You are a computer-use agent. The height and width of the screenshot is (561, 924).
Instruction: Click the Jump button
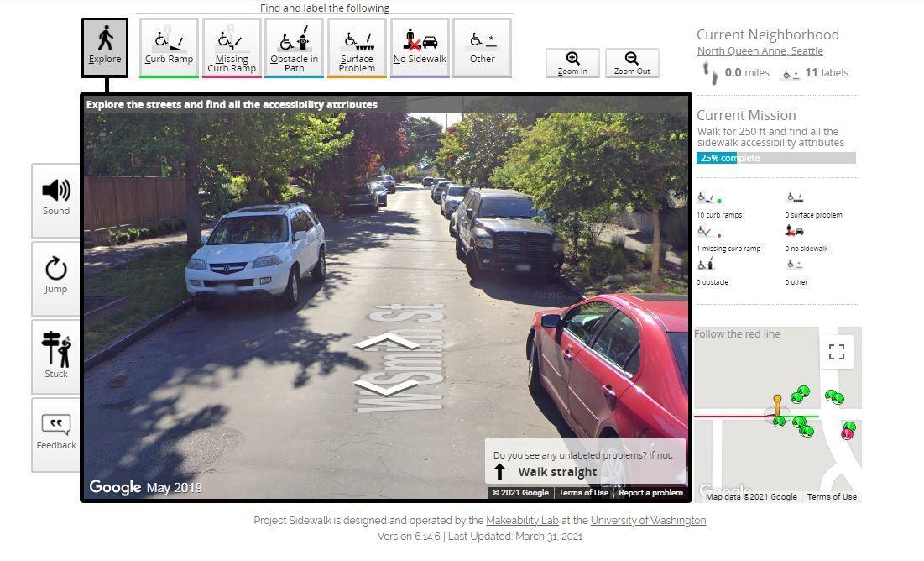(x=56, y=279)
